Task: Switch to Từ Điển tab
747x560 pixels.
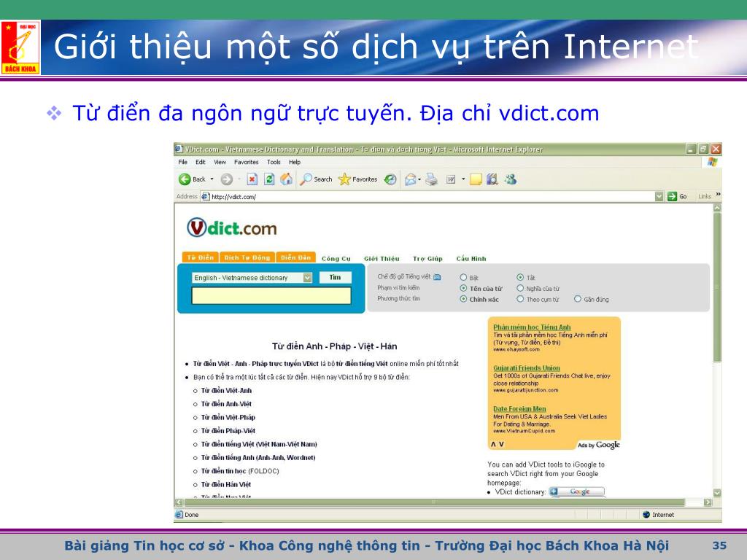Action: pos(200,257)
